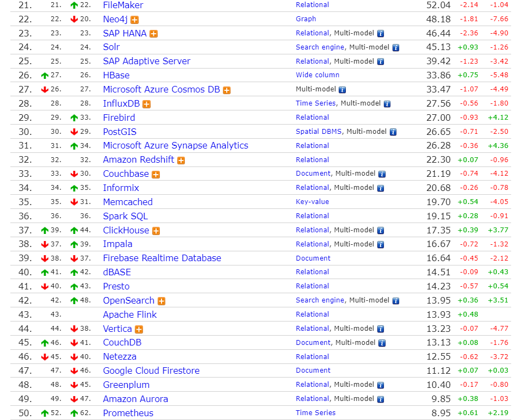Screen dimensions: 522x420
Task: Click the multi-model info icon for Vertica
Action: click(381, 329)
